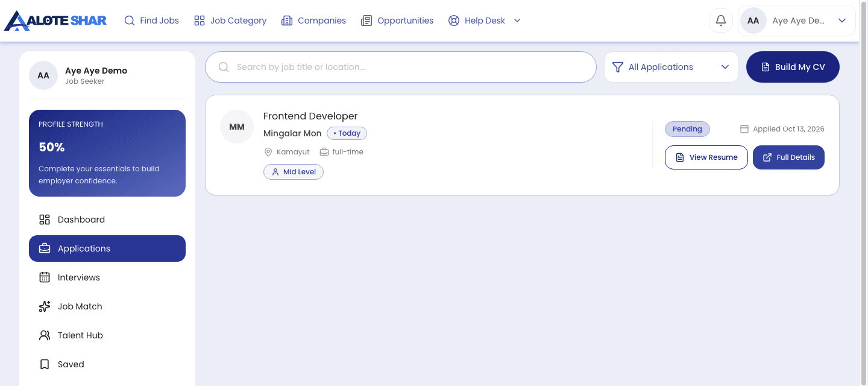This screenshot has width=868, height=386.
Task: Click the AA avatar in top bar
Action: pyautogui.click(x=753, y=21)
